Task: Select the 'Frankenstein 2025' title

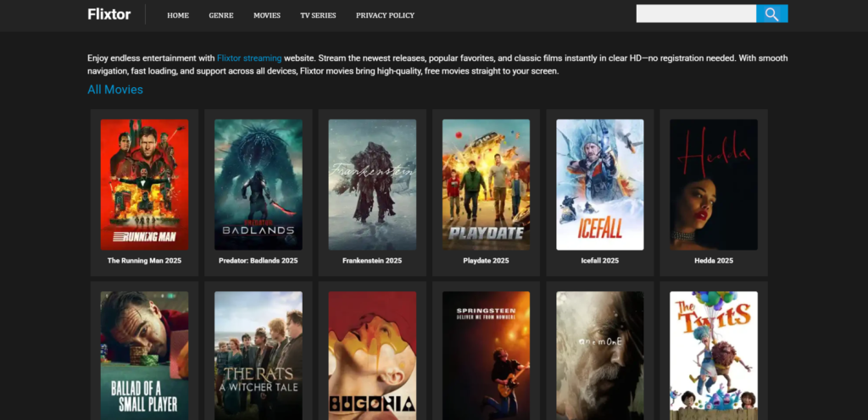Action: [x=372, y=261]
